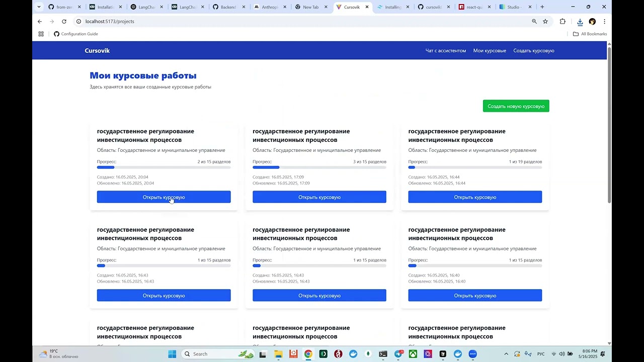Open the tab search dropdown arrow

coord(39,7)
